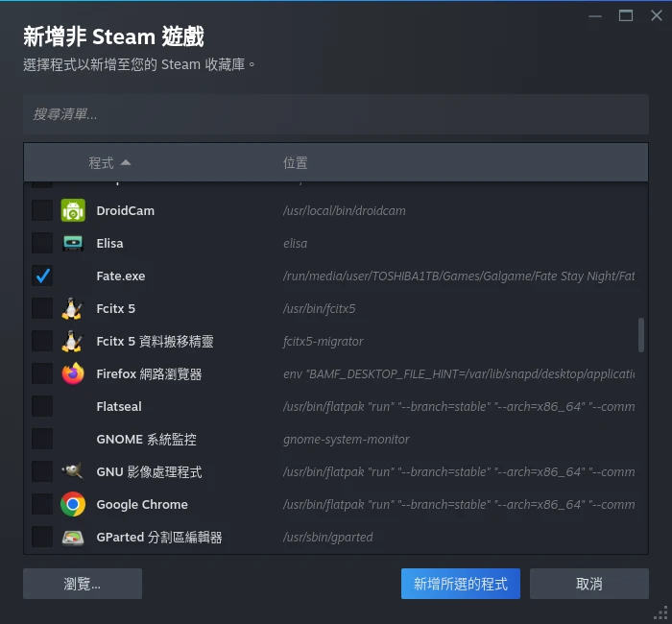The width and height of the screenshot is (672, 624).
Task: Sort list by 位置 column header
Action: [x=296, y=162]
